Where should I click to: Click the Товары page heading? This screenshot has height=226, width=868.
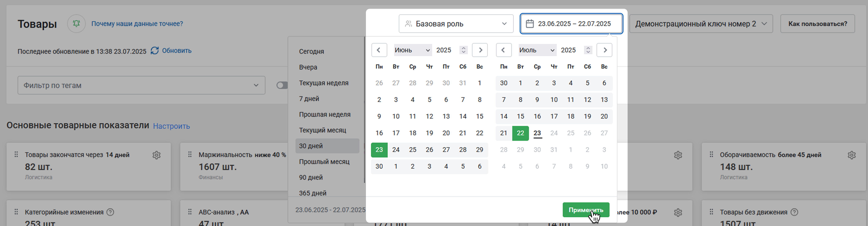pyautogui.click(x=37, y=24)
